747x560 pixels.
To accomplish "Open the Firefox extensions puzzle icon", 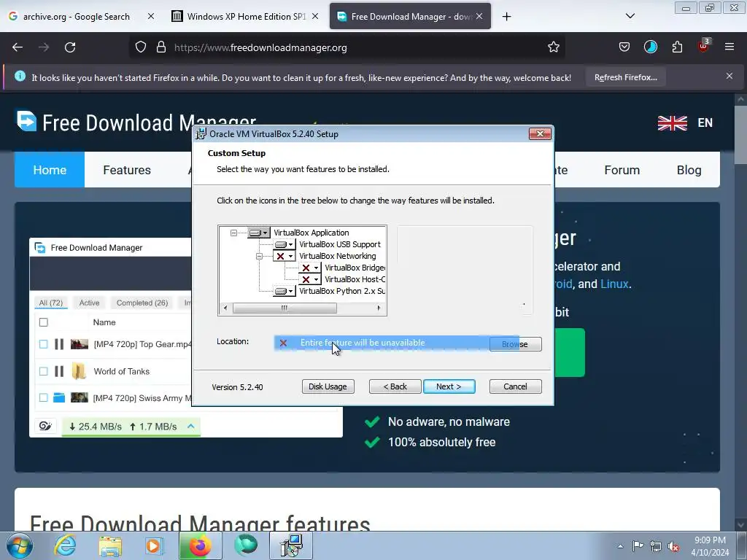I will pyautogui.click(x=677, y=47).
